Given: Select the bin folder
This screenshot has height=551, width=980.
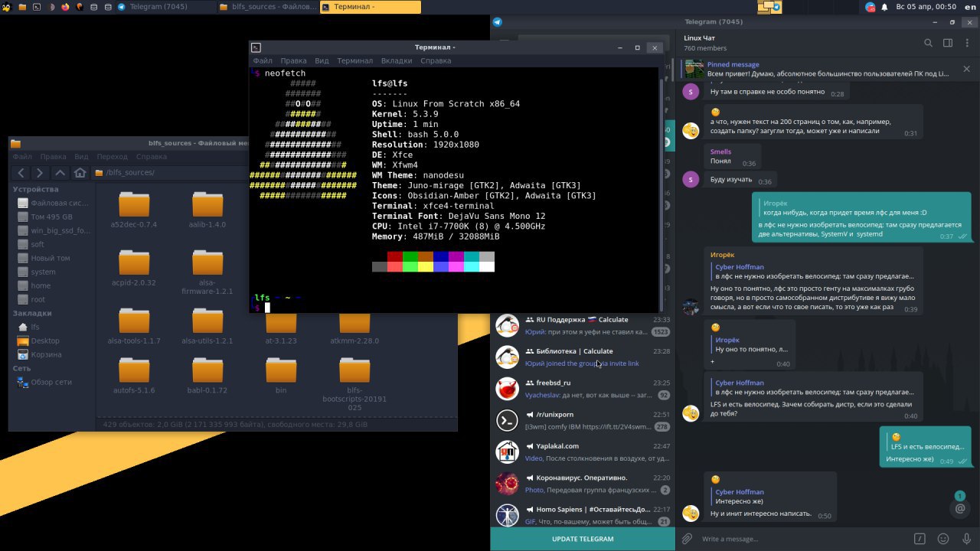Looking at the screenshot, I should (281, 376).
